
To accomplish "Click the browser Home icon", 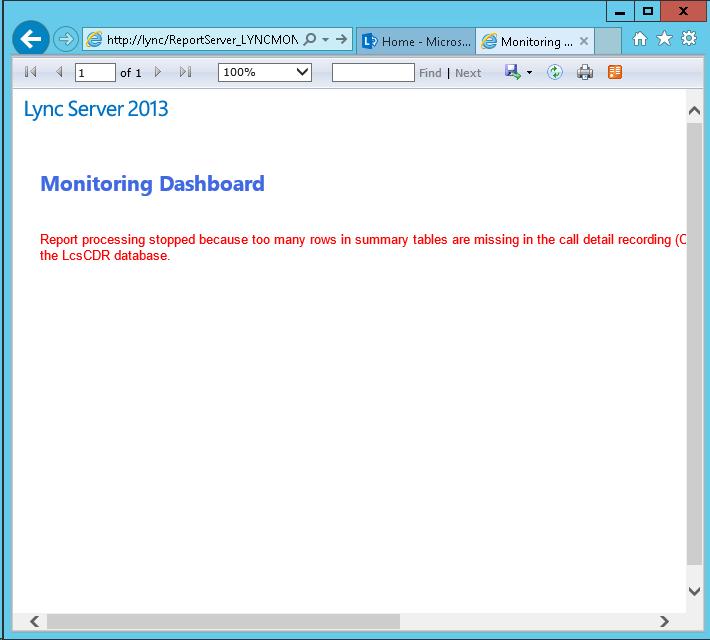I will [x=640, y=39].
